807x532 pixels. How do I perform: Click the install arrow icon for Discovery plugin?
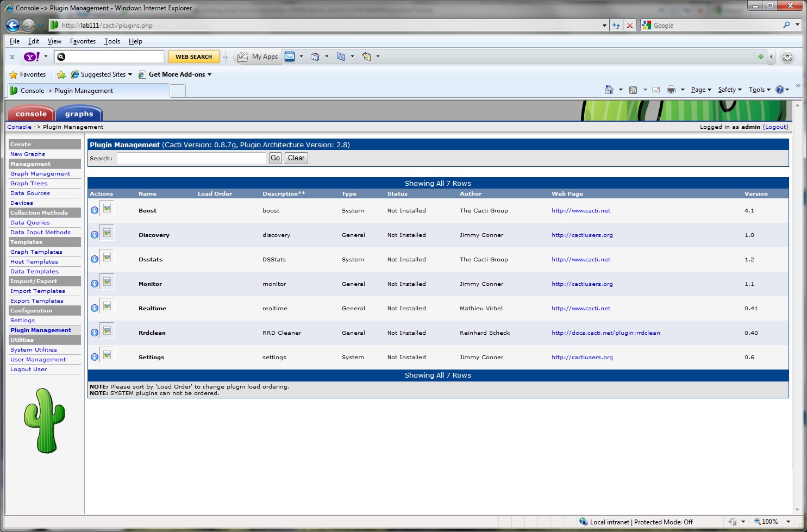95,235
